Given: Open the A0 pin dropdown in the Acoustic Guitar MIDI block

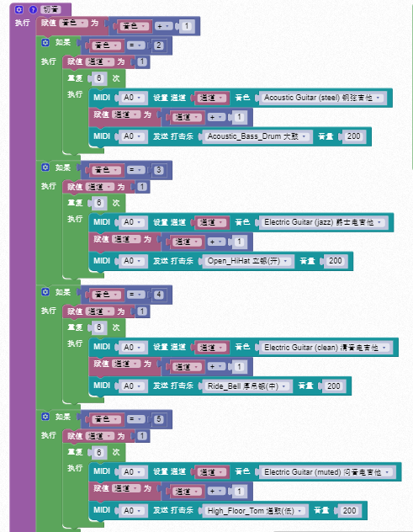Looking at the screenshot, I should [x=133, y=98].
